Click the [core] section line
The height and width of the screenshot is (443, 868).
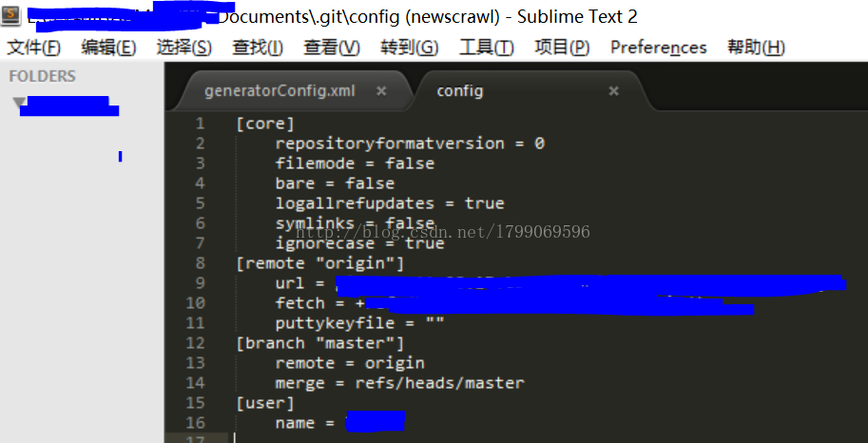[x=264, y=124]
